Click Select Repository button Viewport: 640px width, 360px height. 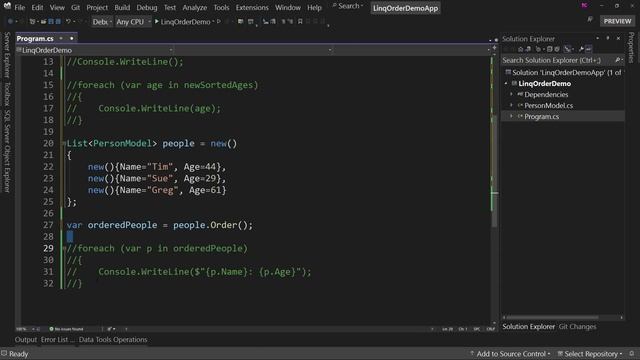pos(590,354)
